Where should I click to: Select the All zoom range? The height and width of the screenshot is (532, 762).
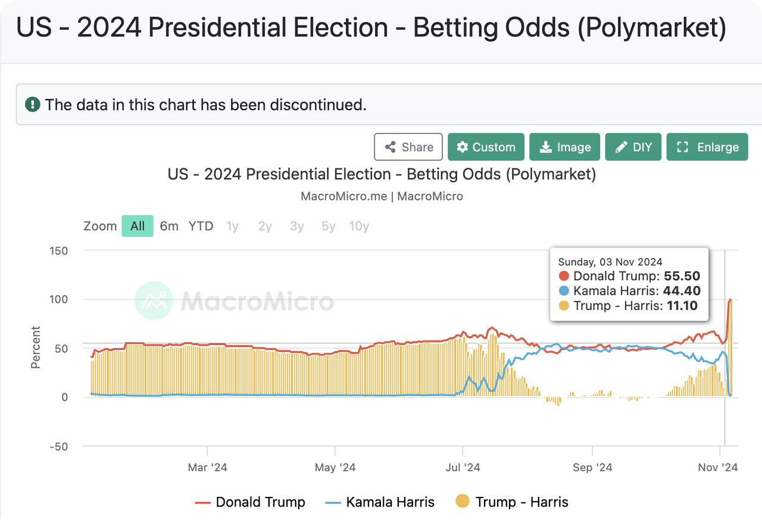click(138, 226)
